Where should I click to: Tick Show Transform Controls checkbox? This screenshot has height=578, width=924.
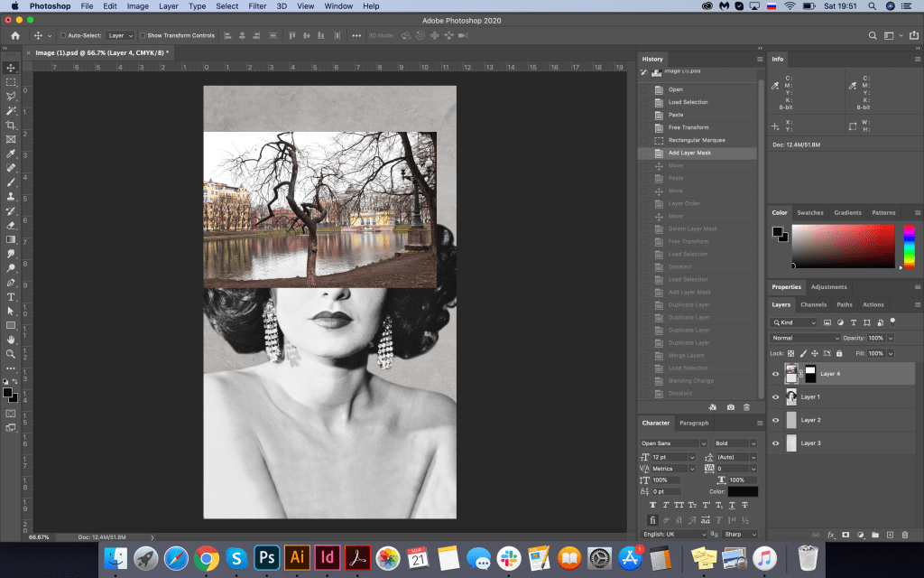pos(141,35)
